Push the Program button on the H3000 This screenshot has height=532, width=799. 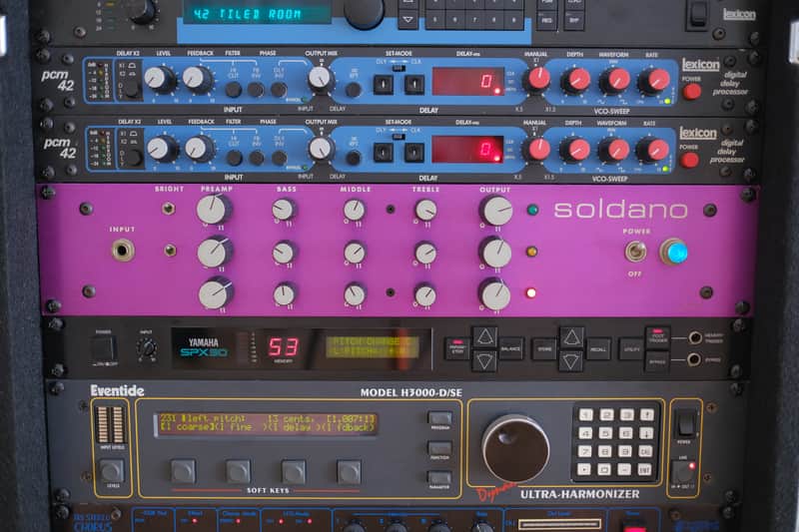(x=439, y=418)
